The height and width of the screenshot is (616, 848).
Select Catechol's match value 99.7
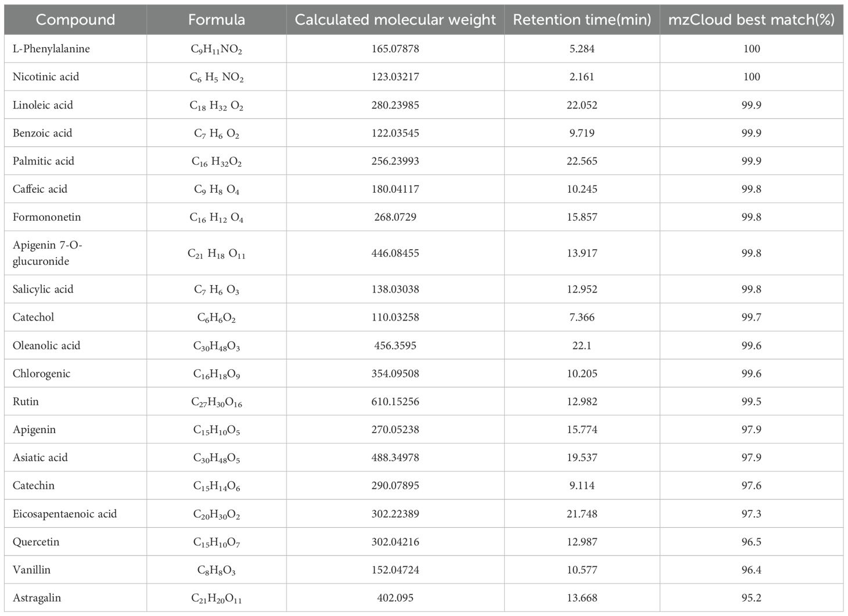[751, 317]
